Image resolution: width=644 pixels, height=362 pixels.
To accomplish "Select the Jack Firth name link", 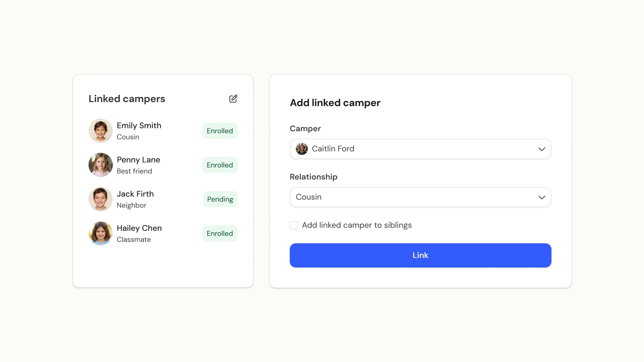I will (x=135, y=194).
